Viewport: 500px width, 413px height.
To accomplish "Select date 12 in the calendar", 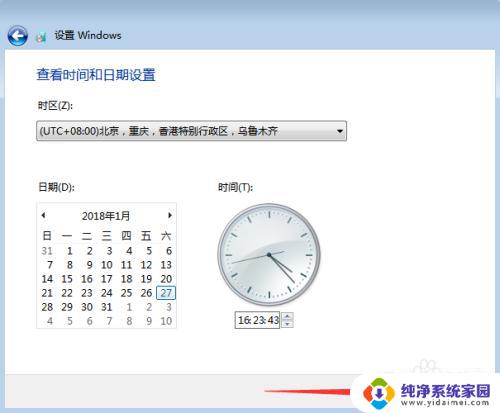I will (x=146, y=265).
